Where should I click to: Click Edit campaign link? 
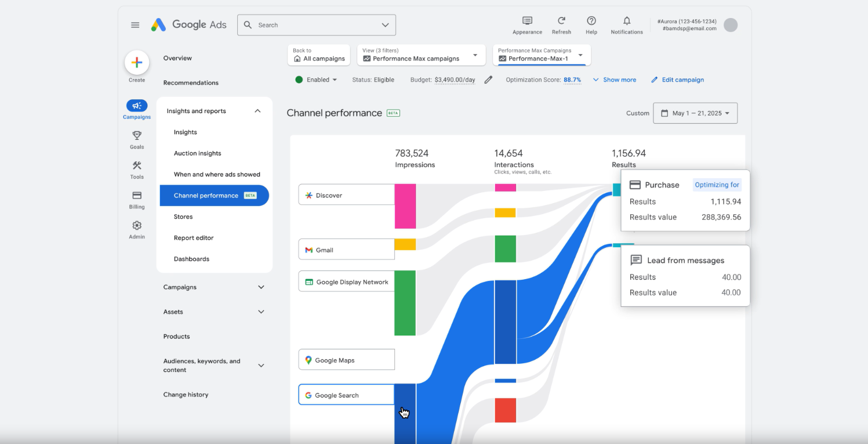coord(677,80)
